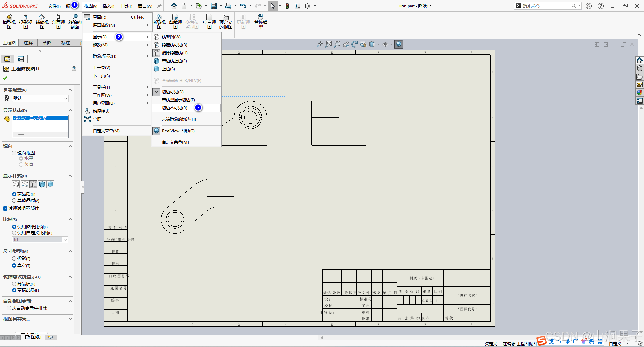Image resolution: width=644 pixels, height=347 pixels.
Task: Open the reference configuration 默认 dropdown
Action: [40, 98]
